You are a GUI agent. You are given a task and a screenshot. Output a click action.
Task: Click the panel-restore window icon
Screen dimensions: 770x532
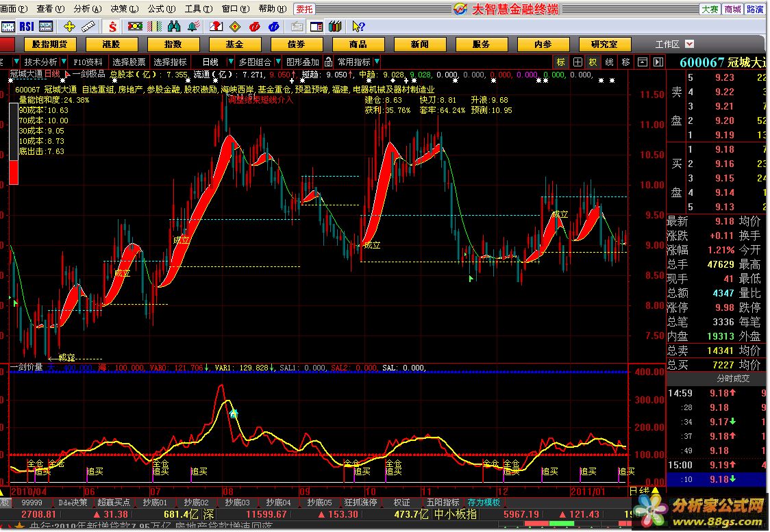(643, 62)
